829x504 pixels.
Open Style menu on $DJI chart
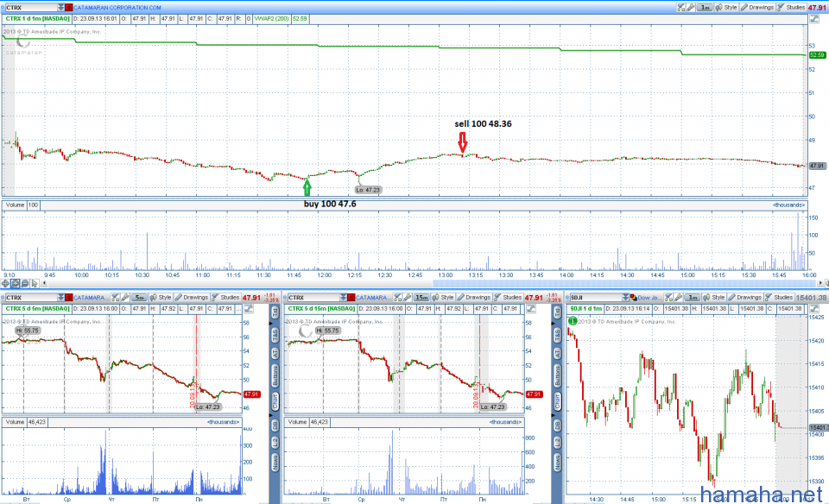point(714,298)
